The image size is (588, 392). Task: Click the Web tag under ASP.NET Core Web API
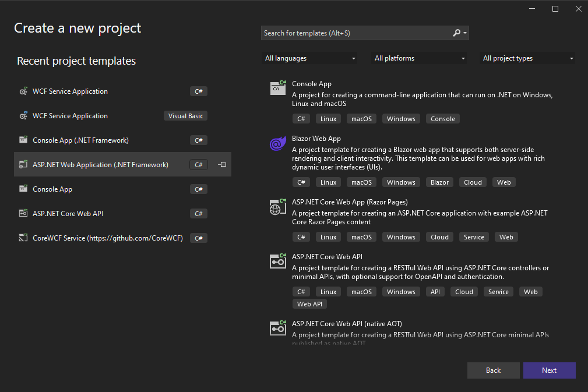tap(531, 292)
